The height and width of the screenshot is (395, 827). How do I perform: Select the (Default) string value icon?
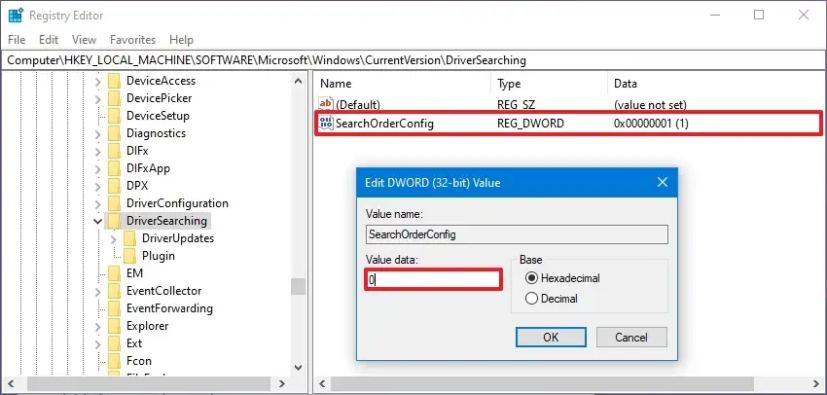(326, 104)
